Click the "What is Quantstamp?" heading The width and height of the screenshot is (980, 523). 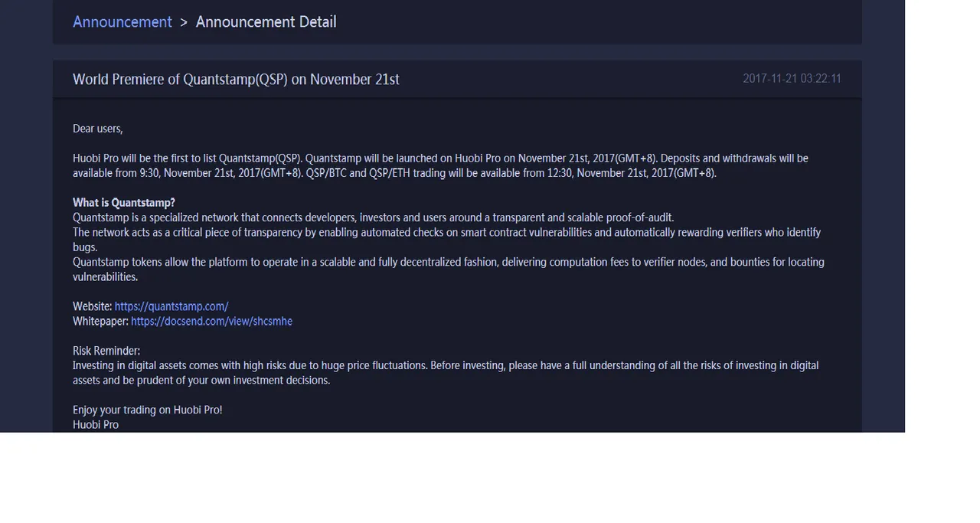124,203
